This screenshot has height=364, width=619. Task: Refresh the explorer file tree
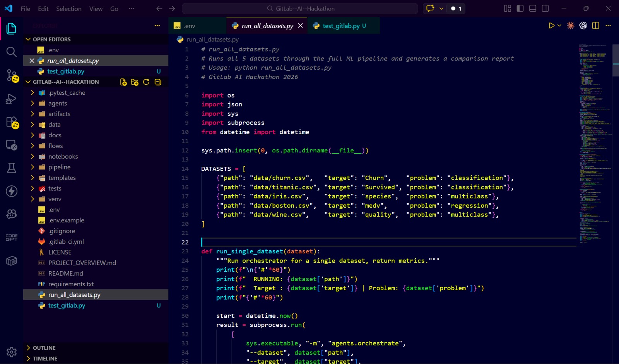coord(146,82)
